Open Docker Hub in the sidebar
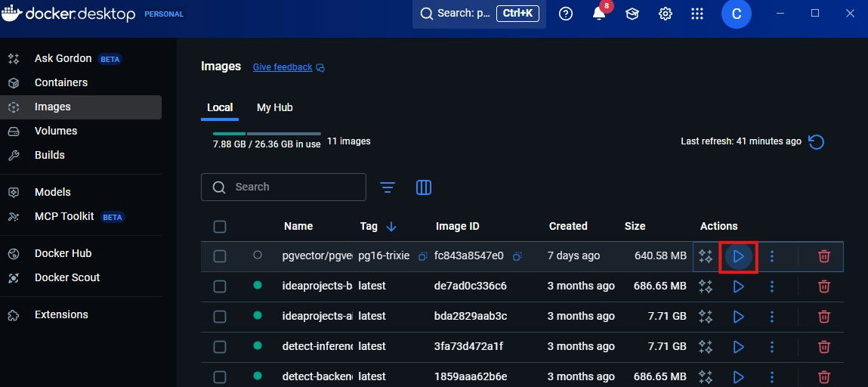This screenshot has height=387, width=868. 81,253
